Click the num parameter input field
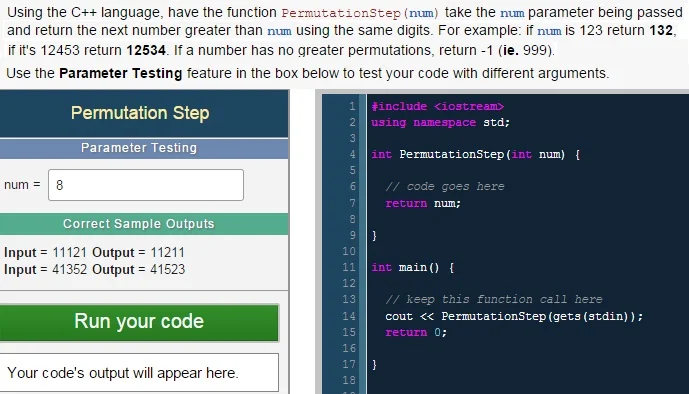689x394 pixels. (x=146, y=185)
